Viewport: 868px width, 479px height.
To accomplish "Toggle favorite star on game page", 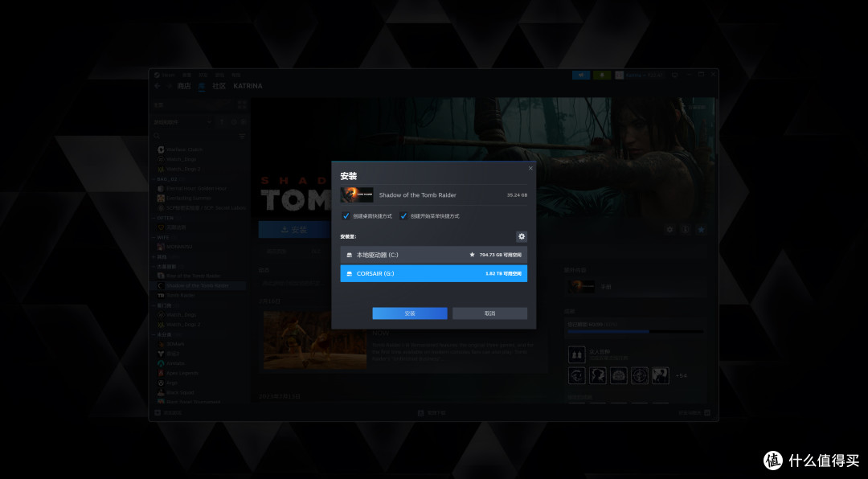I will click(701, 229).
